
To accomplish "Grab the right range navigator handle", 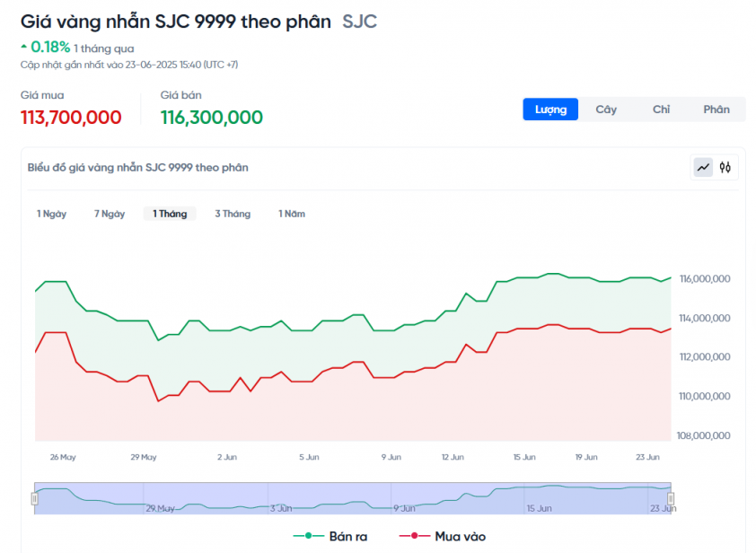I will [x=671, y=498].
